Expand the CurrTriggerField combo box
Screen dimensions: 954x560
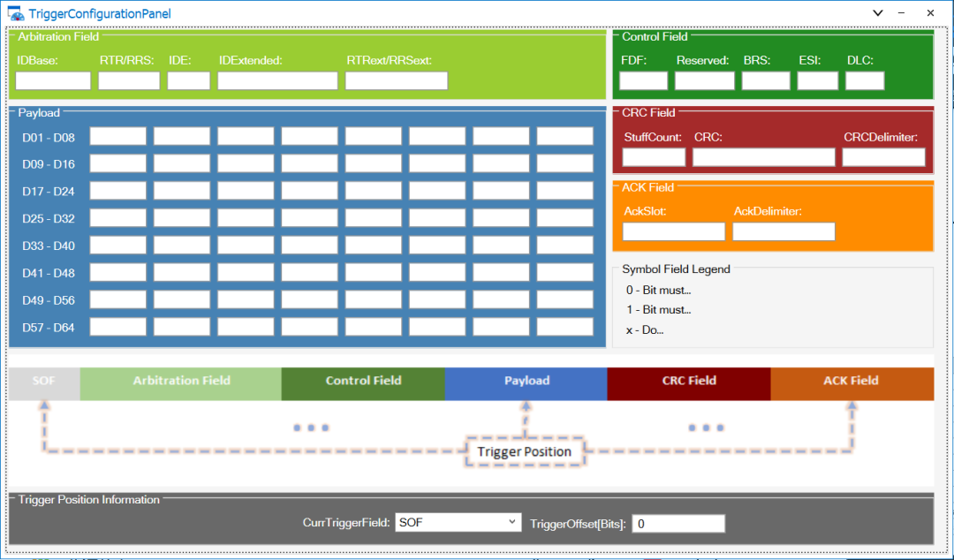coord(458,523)
